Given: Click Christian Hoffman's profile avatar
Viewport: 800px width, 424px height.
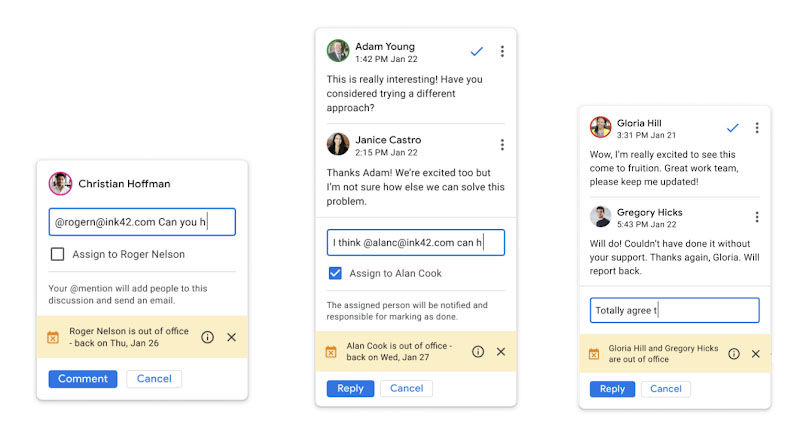Looking at the screenshot, I should coord(60,184).
